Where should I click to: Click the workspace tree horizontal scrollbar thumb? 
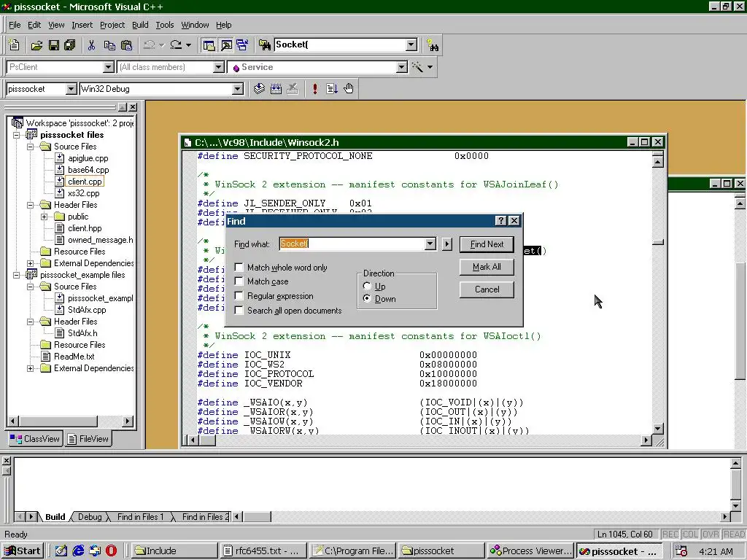[58, 421]
